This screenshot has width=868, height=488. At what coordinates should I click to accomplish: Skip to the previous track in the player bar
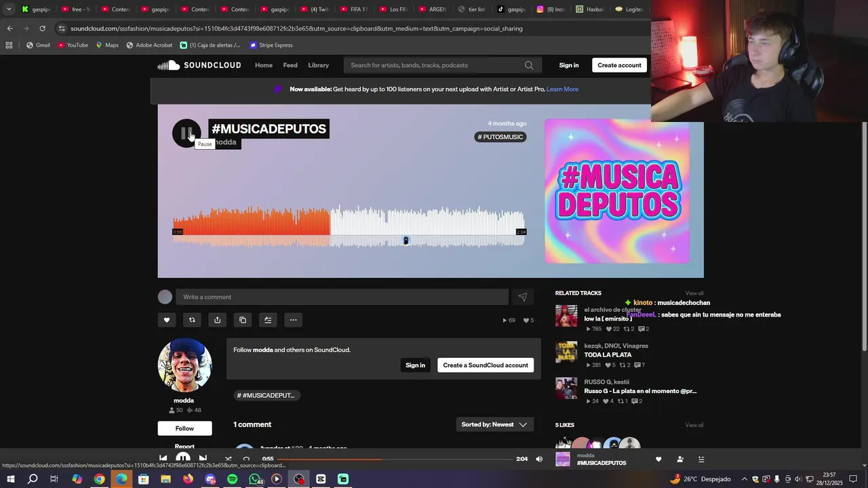coord(163,459)
